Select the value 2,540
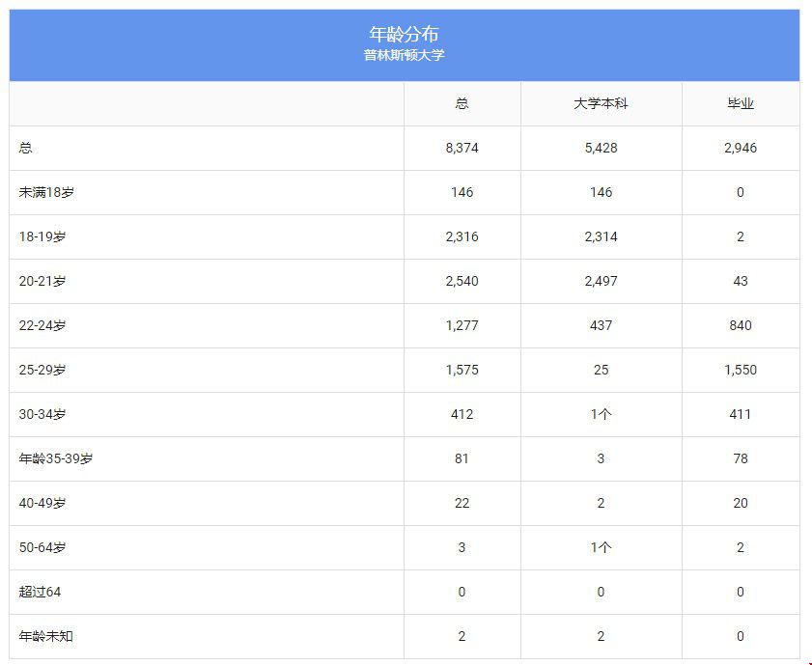 click(462, 281)
